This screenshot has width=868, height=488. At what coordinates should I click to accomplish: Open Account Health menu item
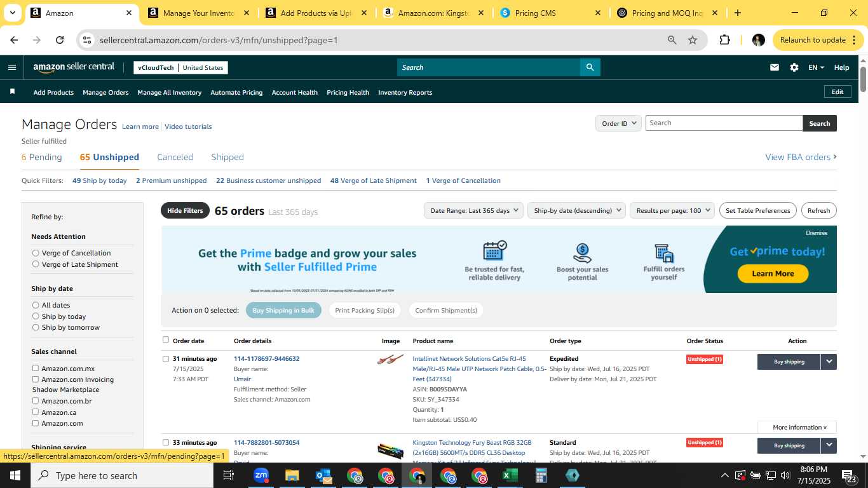(295, 93)
